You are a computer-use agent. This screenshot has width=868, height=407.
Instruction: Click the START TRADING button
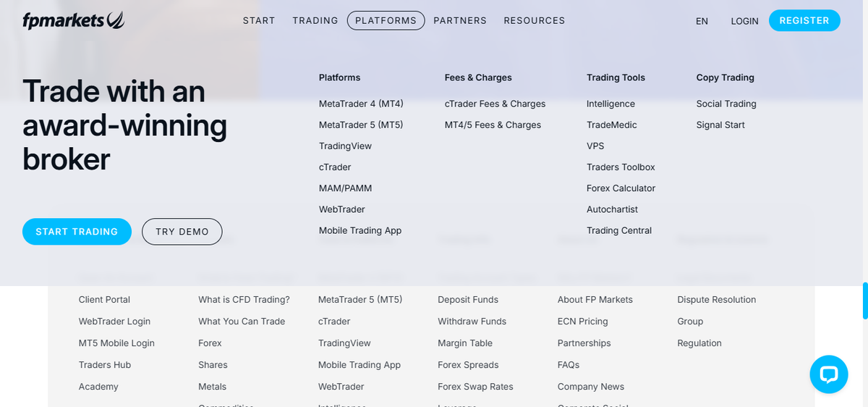[x=77, y=232]
